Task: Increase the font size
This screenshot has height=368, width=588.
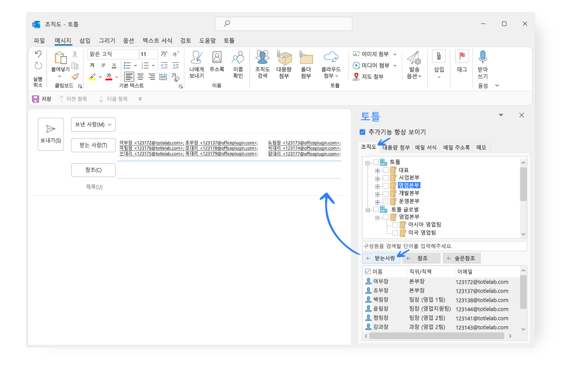Action: (x=164, y=54)
